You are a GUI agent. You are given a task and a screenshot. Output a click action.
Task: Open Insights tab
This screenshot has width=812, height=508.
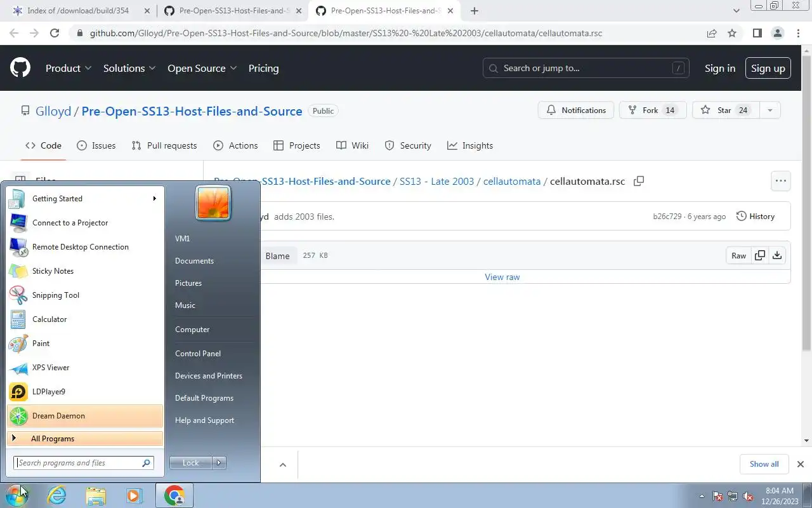[470, 145]
